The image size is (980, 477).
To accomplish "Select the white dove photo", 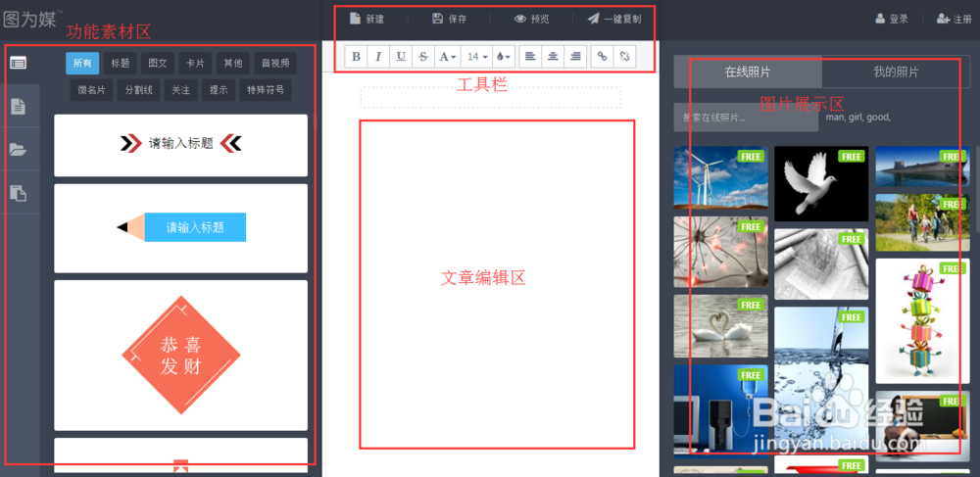I will [821, 183].
